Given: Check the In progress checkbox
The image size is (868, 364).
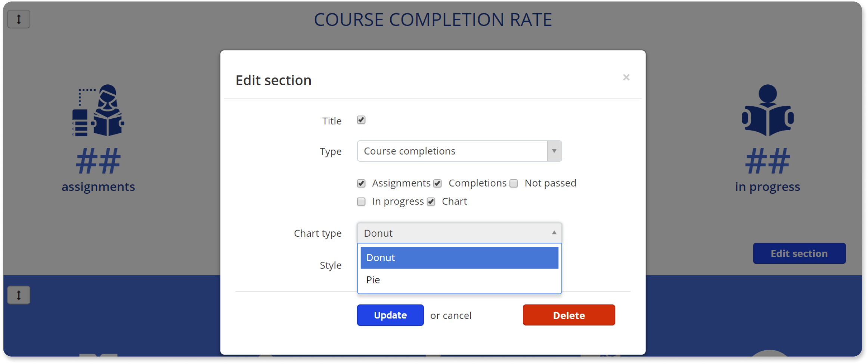Looking at the screenshot, I should [361, 202].
